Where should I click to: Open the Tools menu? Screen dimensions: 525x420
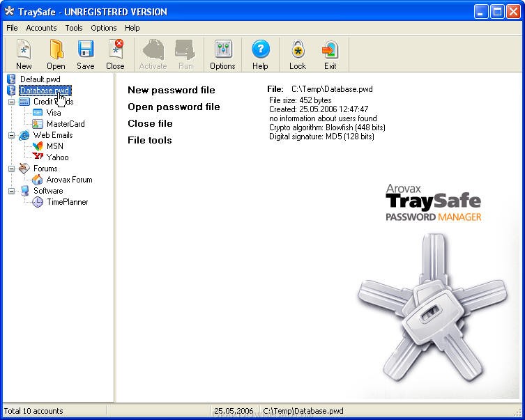pyautogui.click(x=74, y=28)
